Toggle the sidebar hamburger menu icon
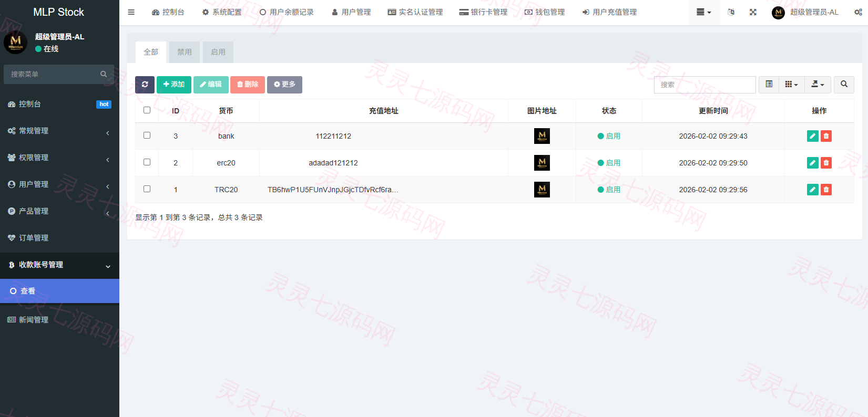 coord(131,12)
